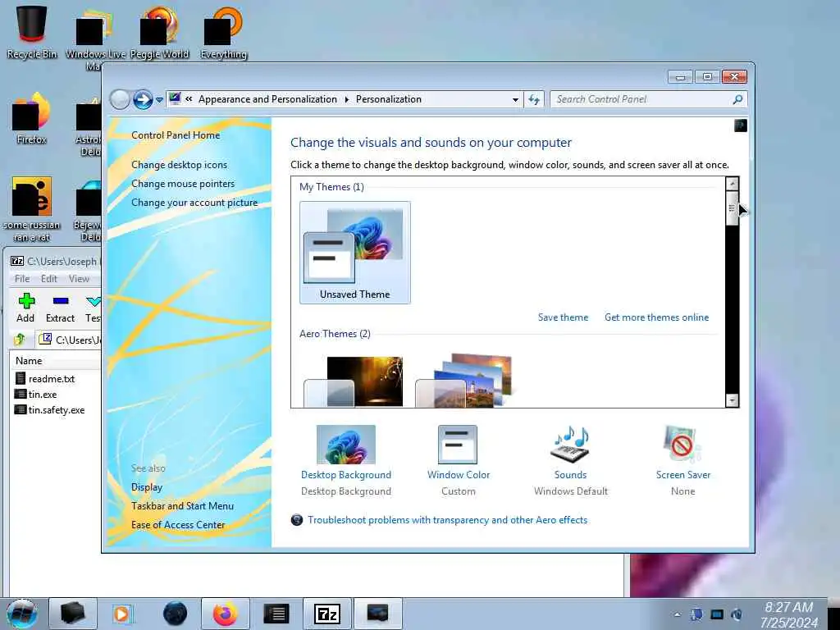
Task: Click the Windows Start orb
Action: click(x=21, y=614)
